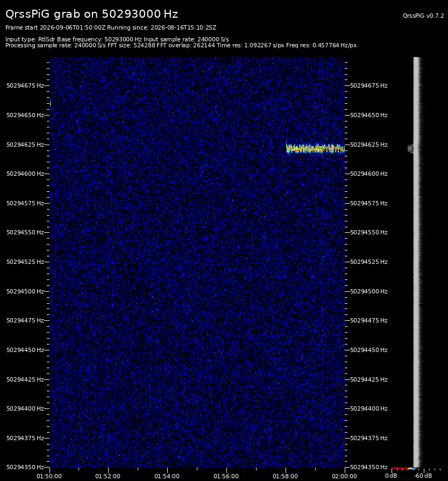448x481 pixels.
Task: Click the -60 dB scale label
Action: point(423,476)
